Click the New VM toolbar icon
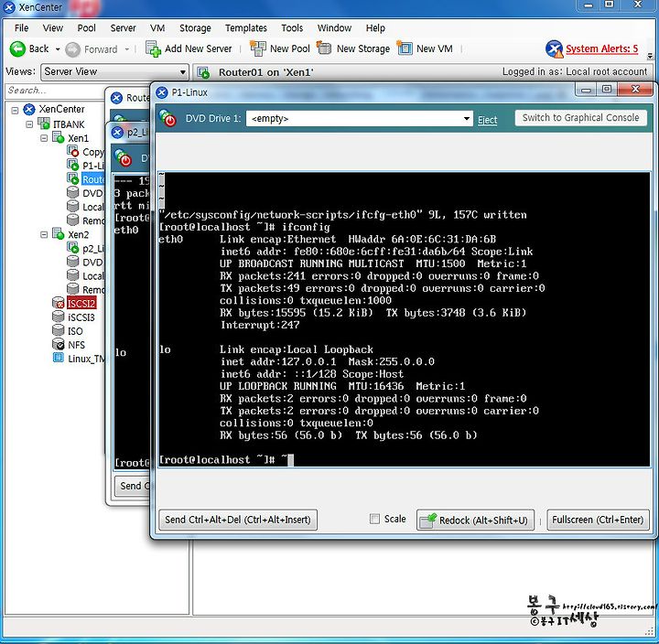The image size is (659, 644). tap(405, 48)
